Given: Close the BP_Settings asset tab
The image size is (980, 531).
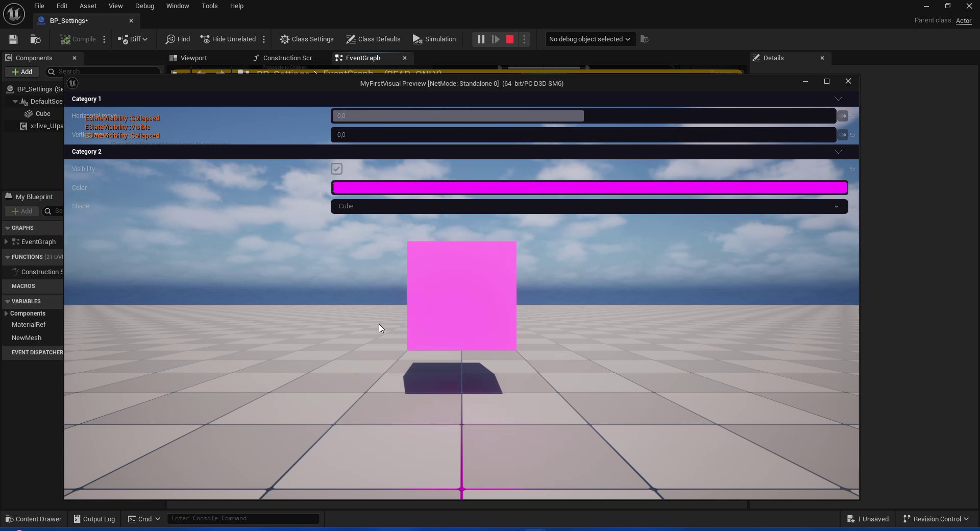Looking at the screenshot, I should click(x=131, y=21).
